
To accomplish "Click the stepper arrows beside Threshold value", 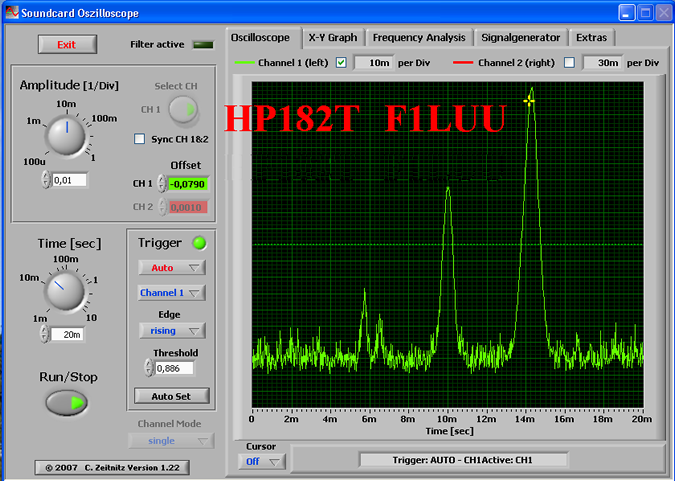I will pyautogui.click(x=149, y=368).
